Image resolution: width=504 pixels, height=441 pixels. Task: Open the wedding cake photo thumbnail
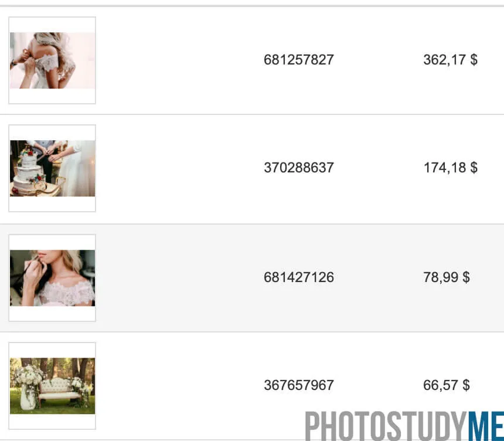[x=52, y=168]
